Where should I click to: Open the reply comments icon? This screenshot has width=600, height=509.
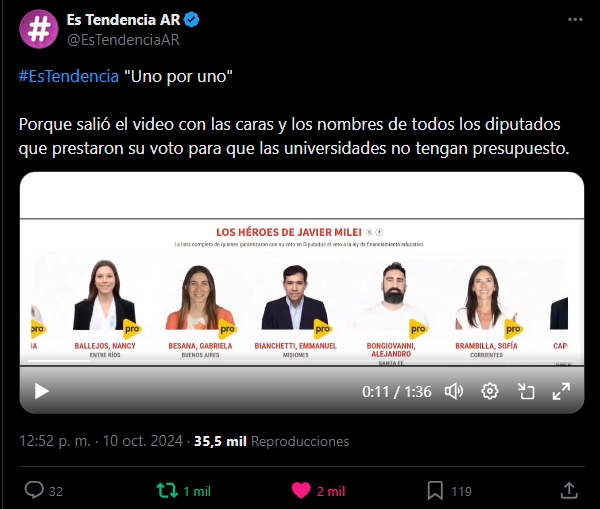click(x=34, y=490)
